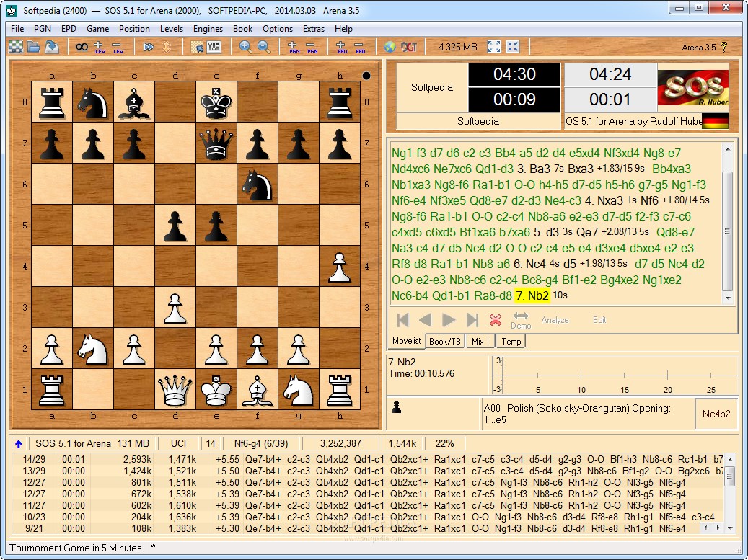Click the new game chessboard toolbar icon
748x560 pixels.
point(16,47)
